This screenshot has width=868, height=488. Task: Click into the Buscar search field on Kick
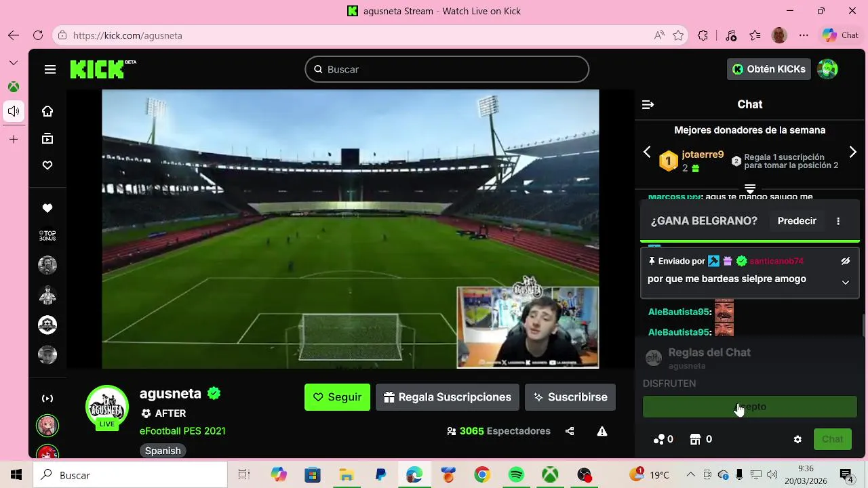click(447, 69)
